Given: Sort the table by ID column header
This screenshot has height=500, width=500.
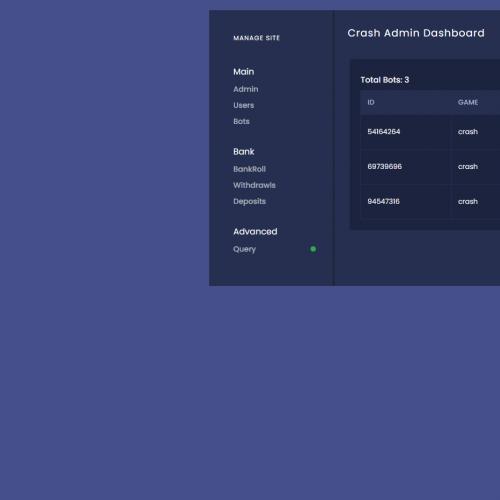Looking at the screenshot, I should click(x=371, y=102).
